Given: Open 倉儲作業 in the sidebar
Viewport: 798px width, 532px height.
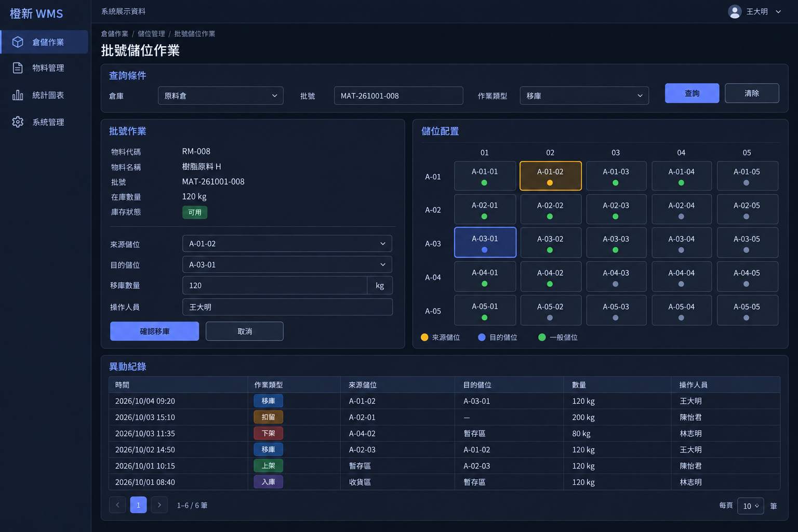Looking at the screenshot, I should [x=45, y=42].
